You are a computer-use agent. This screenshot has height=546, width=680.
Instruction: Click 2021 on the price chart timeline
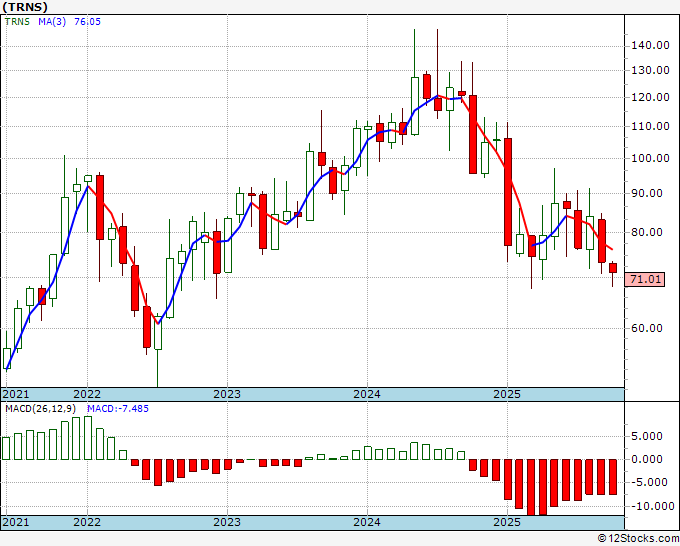[16, 394]
